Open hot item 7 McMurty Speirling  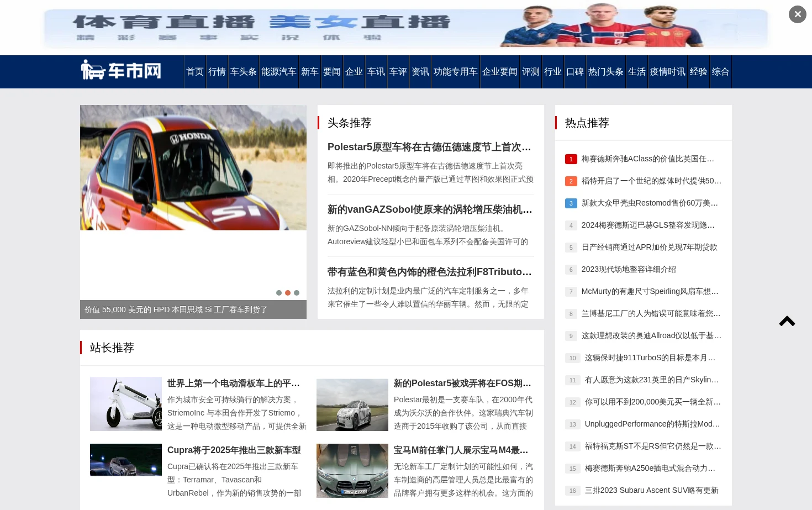(650, 291)
